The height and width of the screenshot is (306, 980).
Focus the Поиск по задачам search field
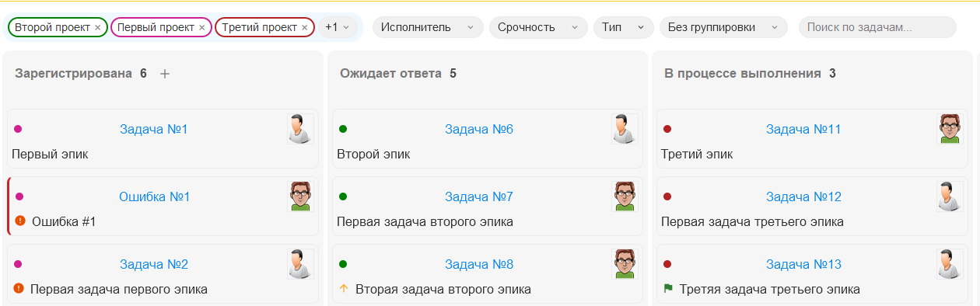tap(877, 27)
